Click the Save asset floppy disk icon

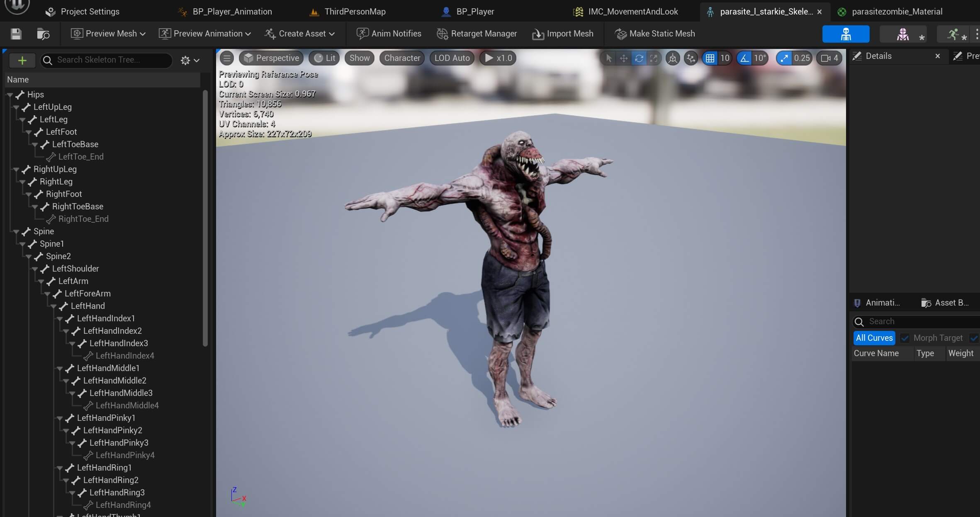coord(16,34)
